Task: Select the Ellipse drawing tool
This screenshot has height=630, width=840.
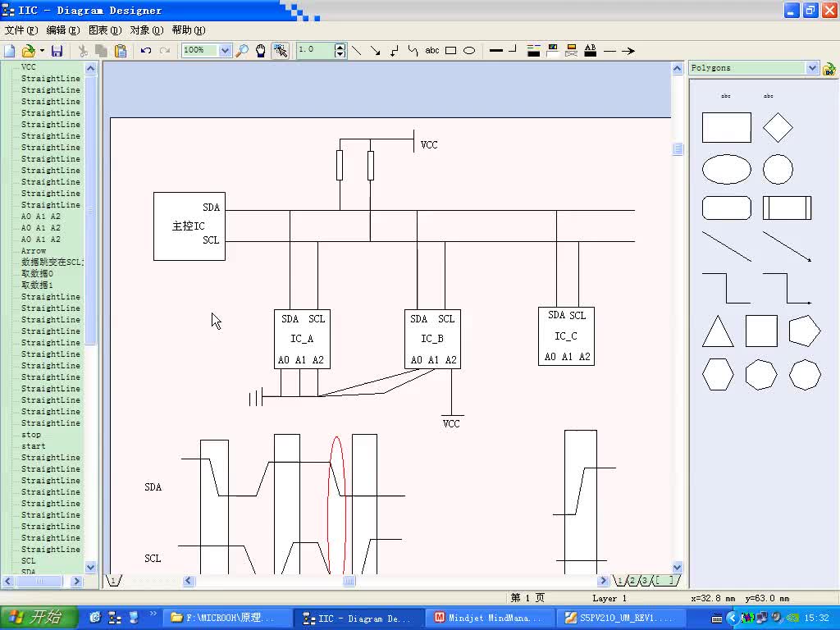Action: point(468,50)
